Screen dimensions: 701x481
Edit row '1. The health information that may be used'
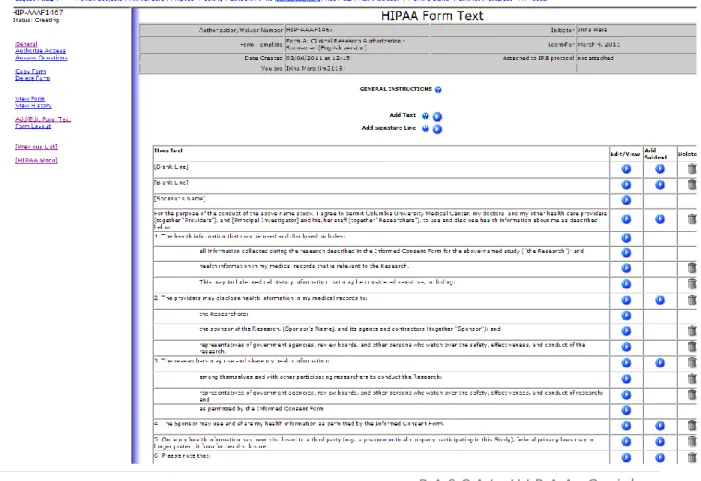(x=626, y=238)
